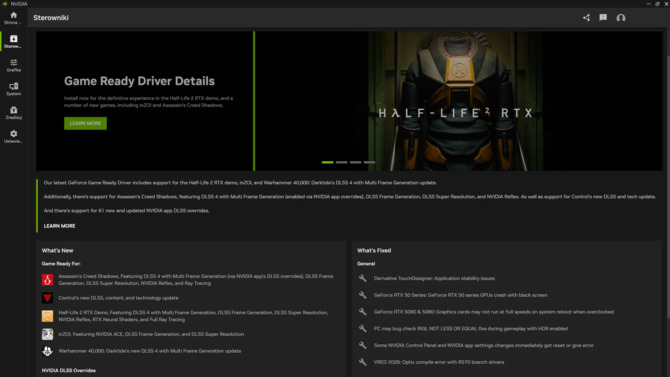670x377 pixels.
Task: Click "Control's new DLSS, content" entry text
Action: coord(118,298)
